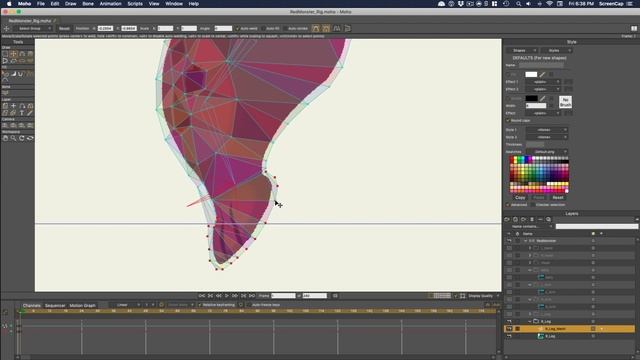
Task: Toggle the Auto-fill checkbox
Action: click(x=263, y=29)
